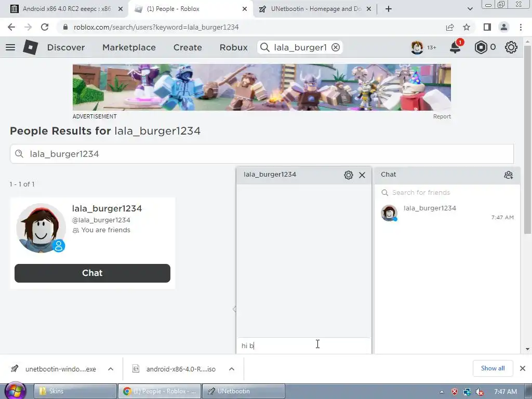Image resolution: width=532 pixels, height=399 pixels.
Task: Click the lala_burger1234 avatar thumbnail on card
Action: click(41, 228)
